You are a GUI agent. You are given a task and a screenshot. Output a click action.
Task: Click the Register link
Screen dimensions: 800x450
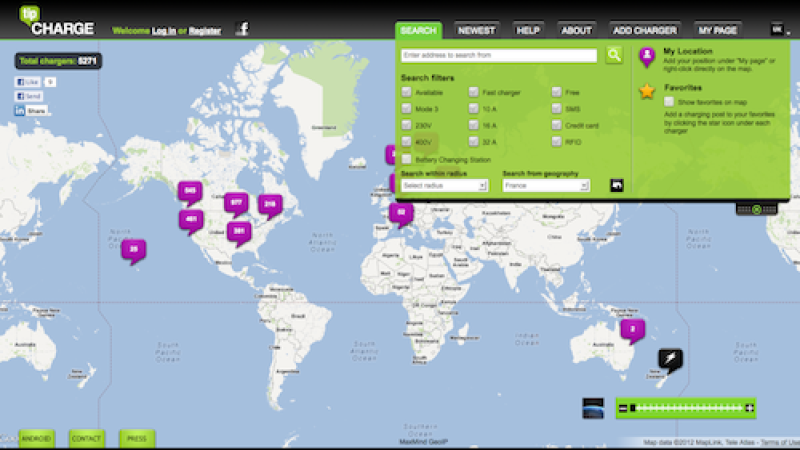click(205, 31)
